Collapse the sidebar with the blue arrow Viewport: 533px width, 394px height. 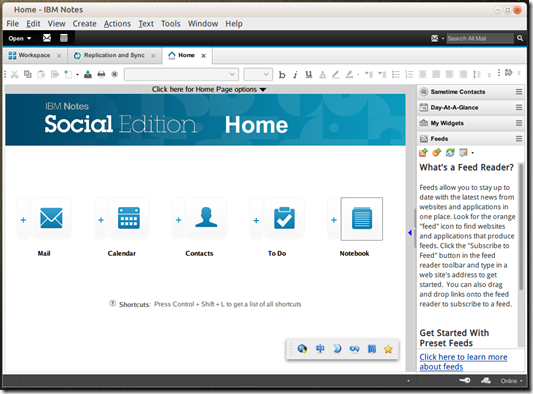tap(410, 233)
